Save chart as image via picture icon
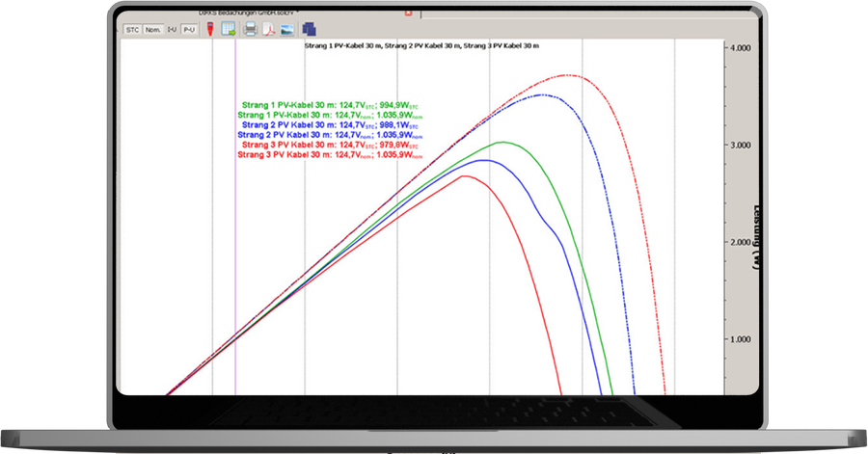The height and width of the screenshot is (454, 868). [x=286, y=29]
